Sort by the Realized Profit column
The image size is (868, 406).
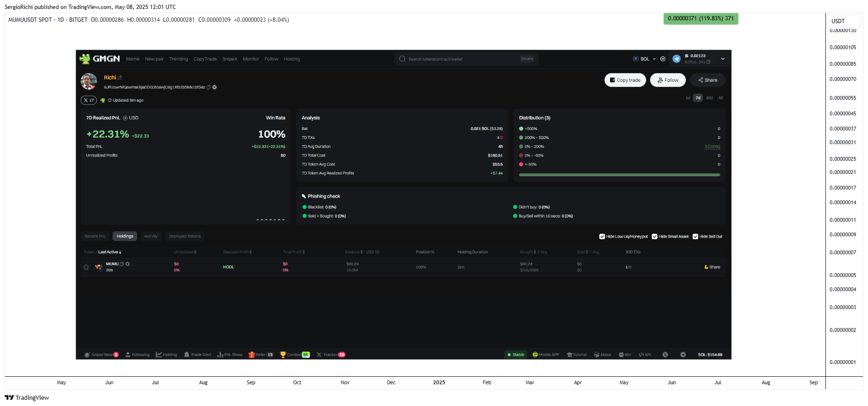pos(237,252)
